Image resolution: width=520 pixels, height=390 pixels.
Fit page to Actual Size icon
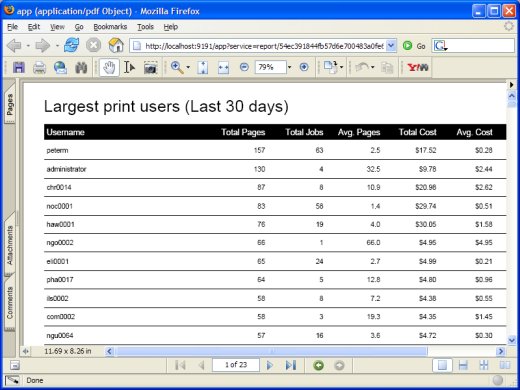202,68
